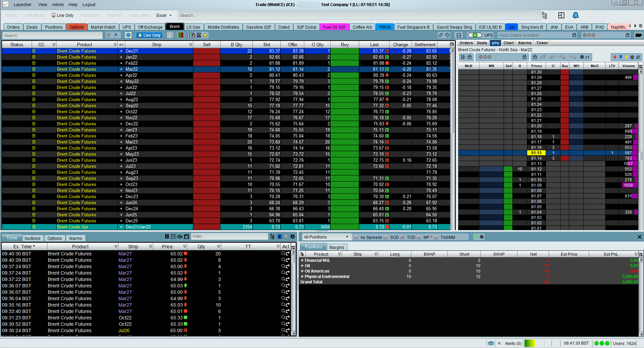Open the Excel dropdown menu
Screen dimensions: 644x348
164,15
